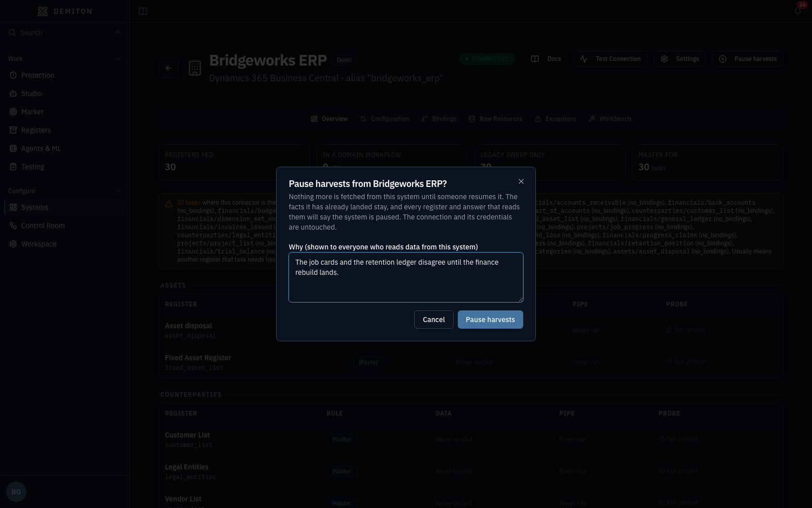Viewport: 812px width, 508px height.
Task: Click the warning triangle in alert banner
Action: click(169, 203)
